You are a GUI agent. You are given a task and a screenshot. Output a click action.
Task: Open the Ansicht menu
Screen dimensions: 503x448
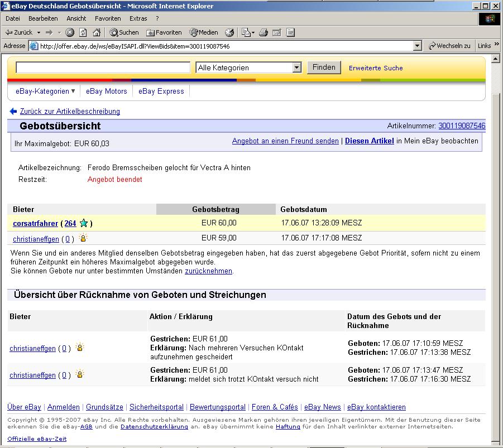tap(76, 18)
